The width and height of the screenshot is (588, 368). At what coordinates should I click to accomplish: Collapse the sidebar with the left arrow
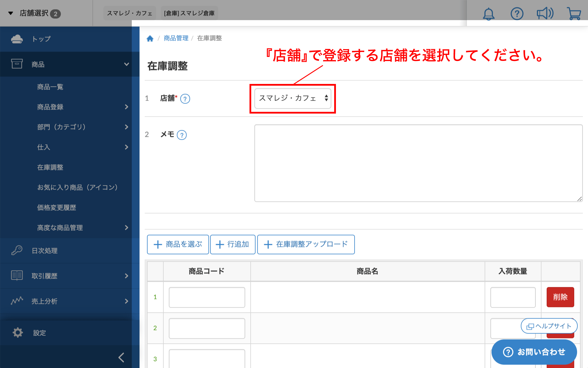[x=121, y=357]
